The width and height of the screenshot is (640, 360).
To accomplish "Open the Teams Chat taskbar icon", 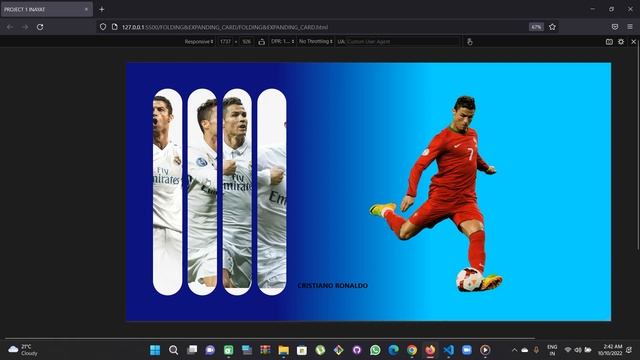I will 210,350.
